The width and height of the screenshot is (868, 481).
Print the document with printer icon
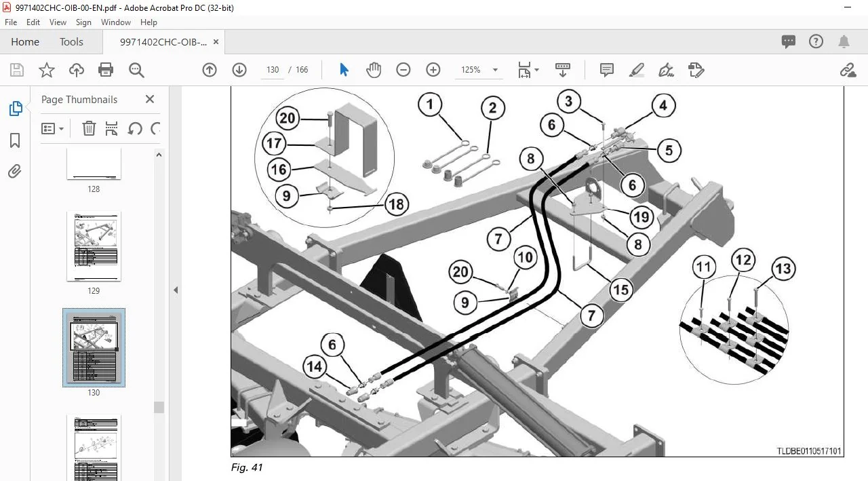click(x=106, y=70)
